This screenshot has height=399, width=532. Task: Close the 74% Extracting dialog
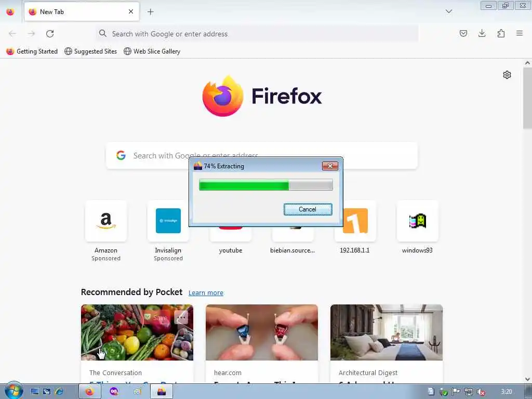pyautogui.click(x=330, y=166)
